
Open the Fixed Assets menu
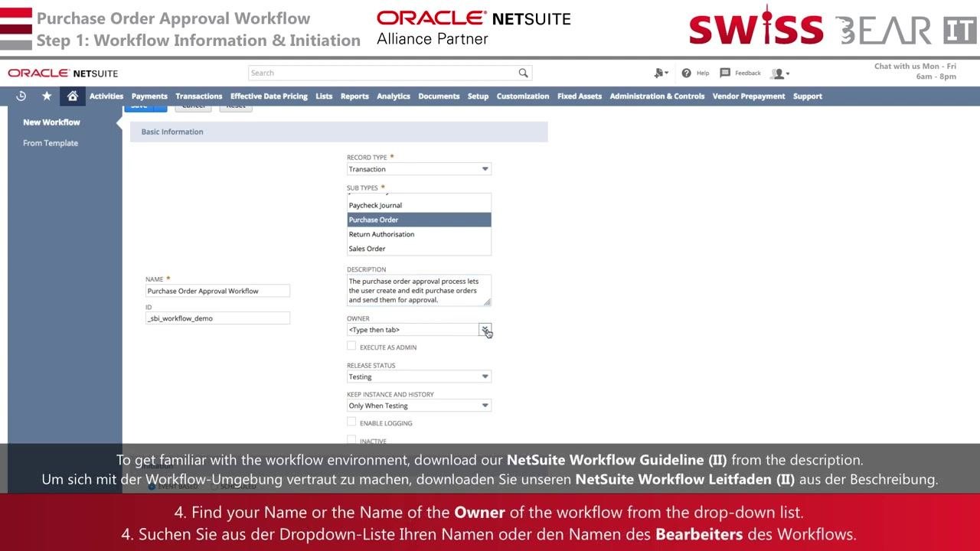pos(580,96)
